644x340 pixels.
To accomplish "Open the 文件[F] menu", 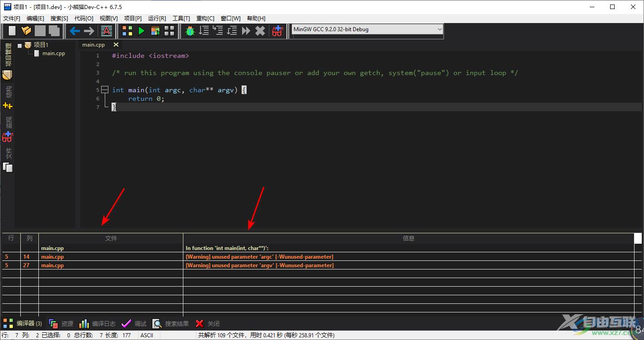I will tap(12, 19).
